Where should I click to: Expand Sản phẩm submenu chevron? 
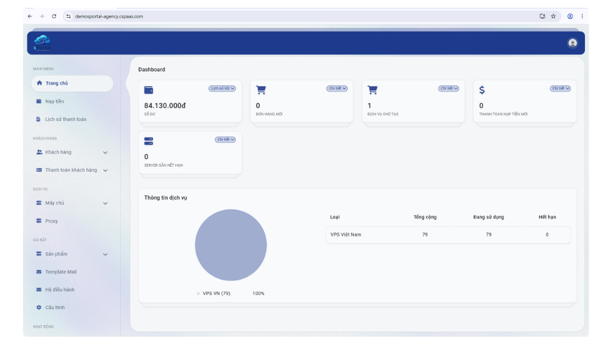[105, 254]
